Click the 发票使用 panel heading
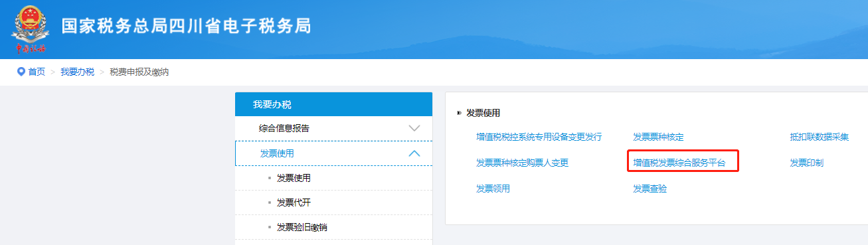 click(x=483, y=113)
